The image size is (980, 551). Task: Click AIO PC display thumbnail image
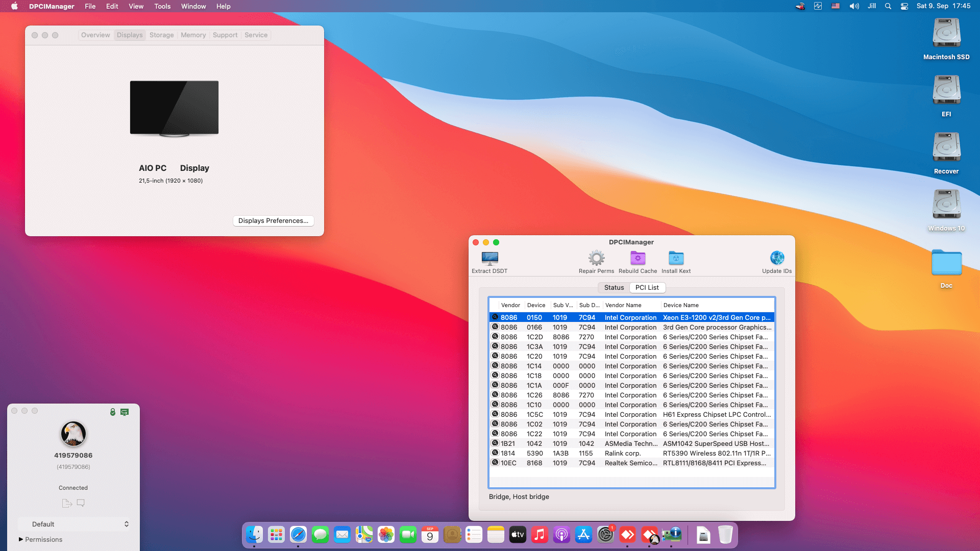[174, 109]
